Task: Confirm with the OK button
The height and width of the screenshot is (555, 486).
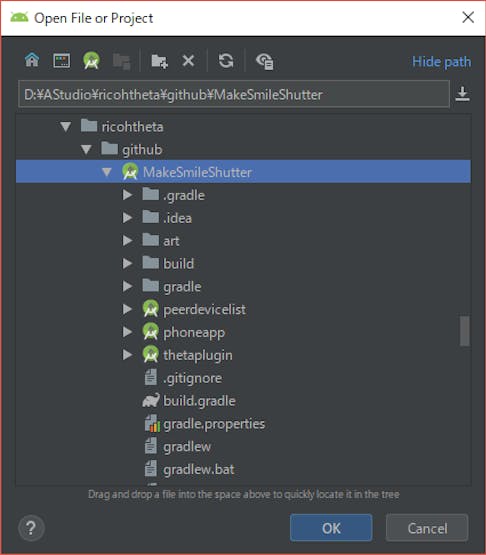Action: (331, 528)
